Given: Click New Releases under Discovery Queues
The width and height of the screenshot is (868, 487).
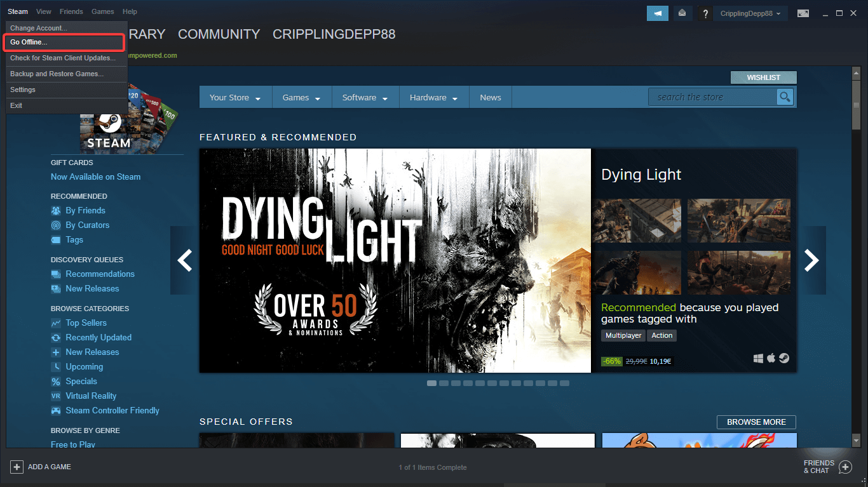Looking at the screenshot, I should pos(92,289).
